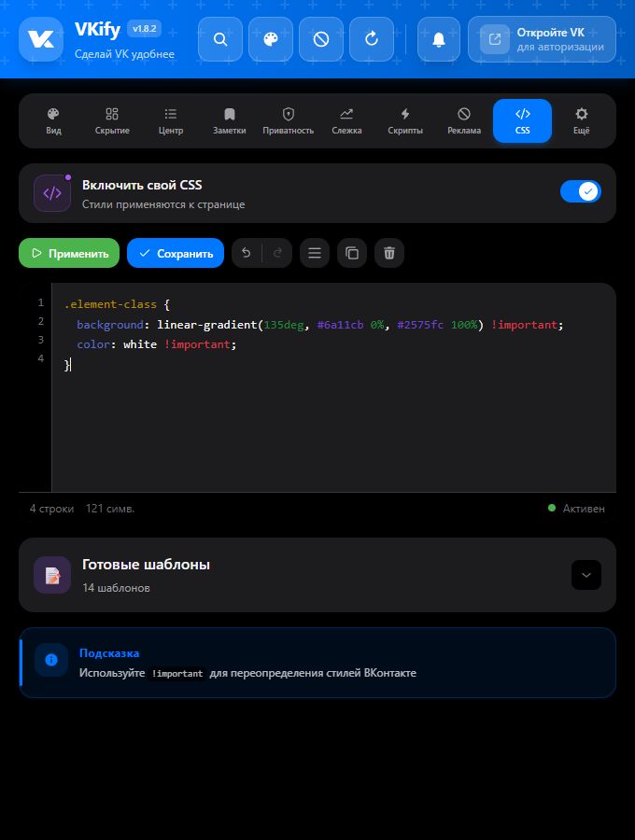Click the templates document icon

(x=52, y=575)
